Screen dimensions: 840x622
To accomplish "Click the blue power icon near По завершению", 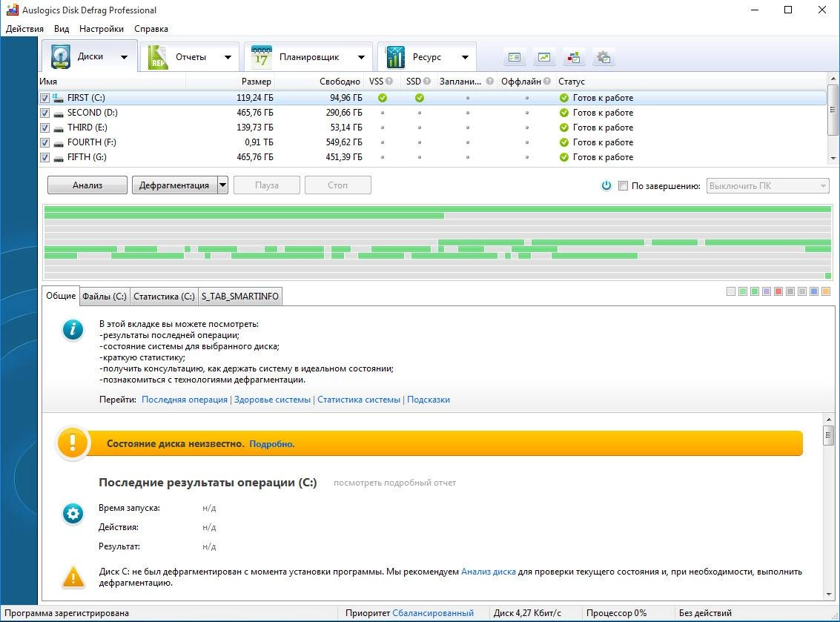I will pos(606,185).
